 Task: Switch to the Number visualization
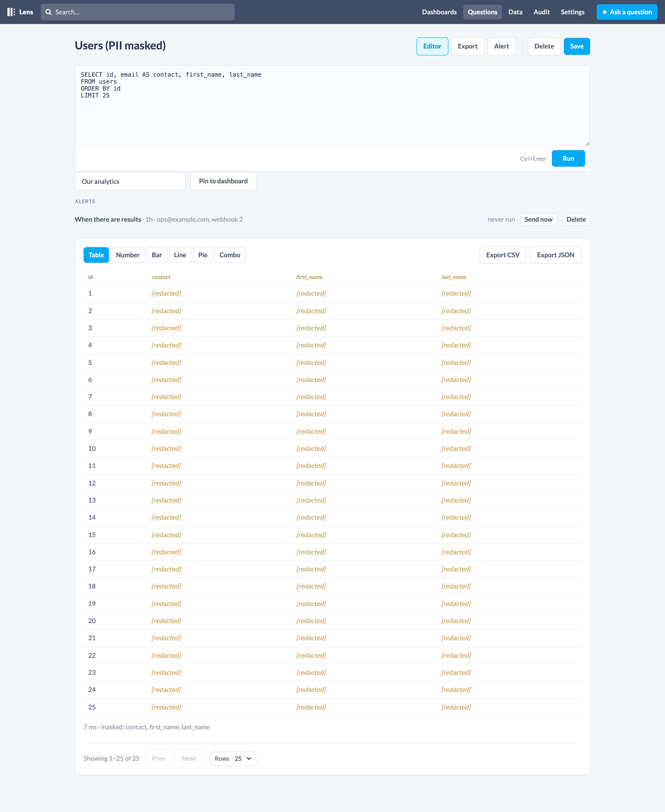[128, 255]
